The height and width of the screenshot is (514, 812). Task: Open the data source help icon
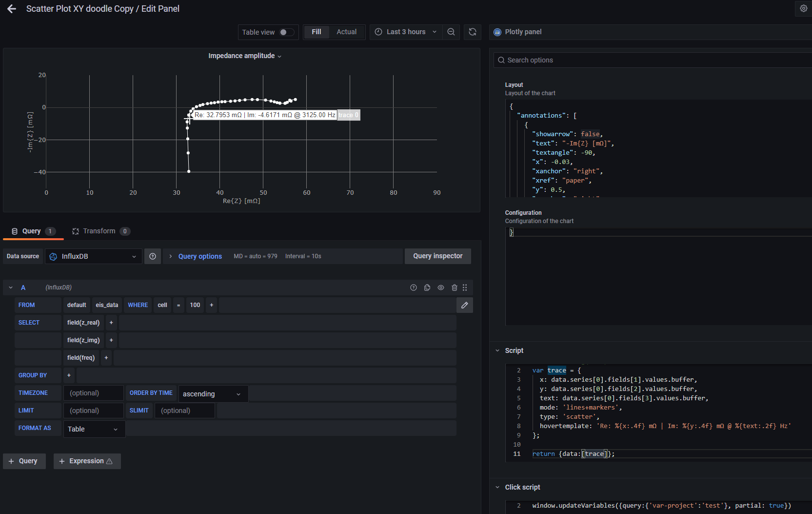point(153,256)
